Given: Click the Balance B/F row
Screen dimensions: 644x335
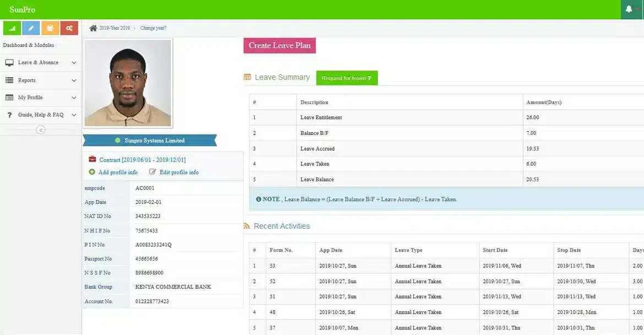Looking at the screenshot, I should [446, 133].
